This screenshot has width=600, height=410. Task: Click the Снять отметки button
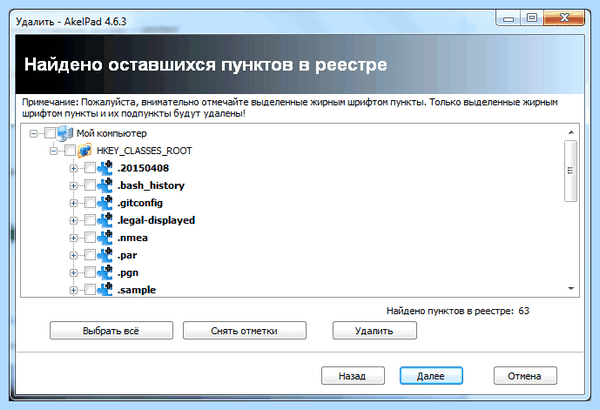(x=245, y=330)
